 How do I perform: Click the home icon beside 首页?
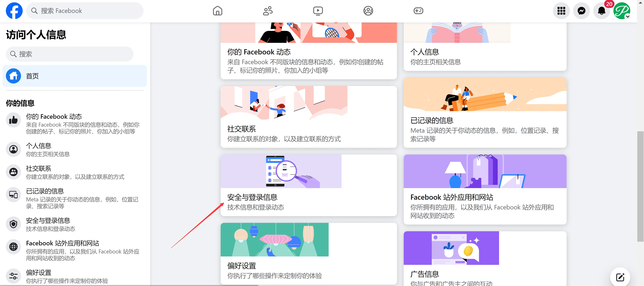(x=13, y=76)
